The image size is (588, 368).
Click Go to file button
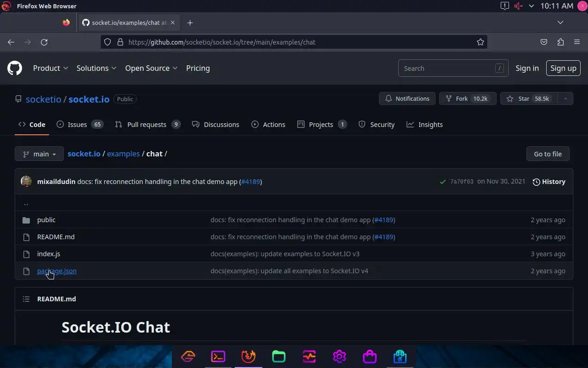click(548, 154)
